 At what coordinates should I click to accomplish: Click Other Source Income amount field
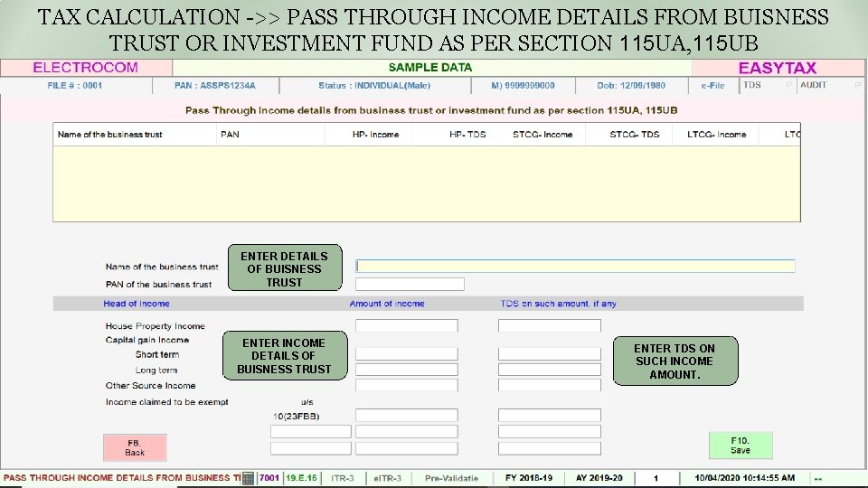pos(406,385)
